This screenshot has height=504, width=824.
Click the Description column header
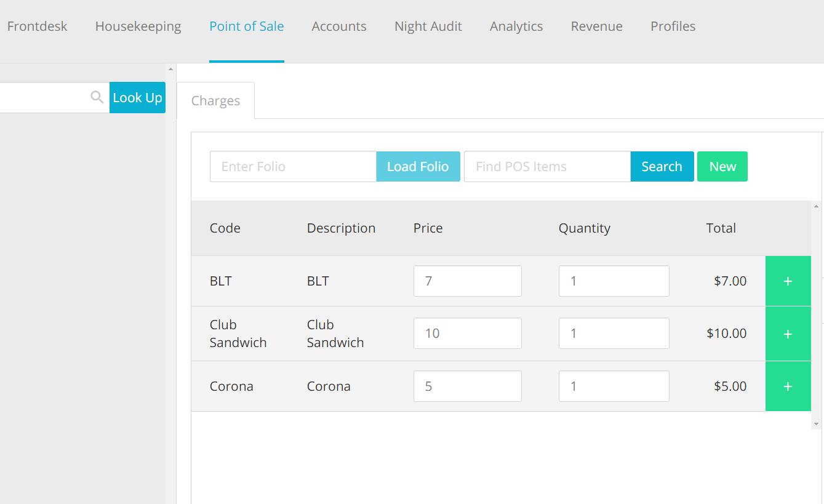coord(341,228)
